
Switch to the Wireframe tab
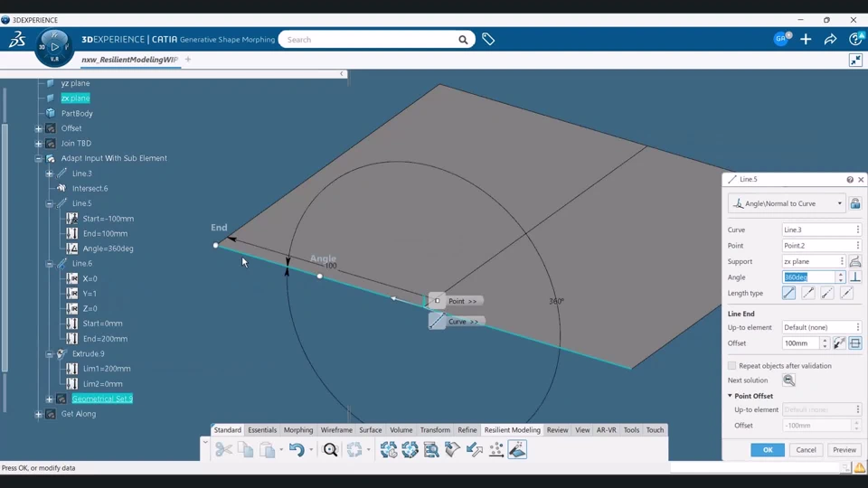[336, 430]
